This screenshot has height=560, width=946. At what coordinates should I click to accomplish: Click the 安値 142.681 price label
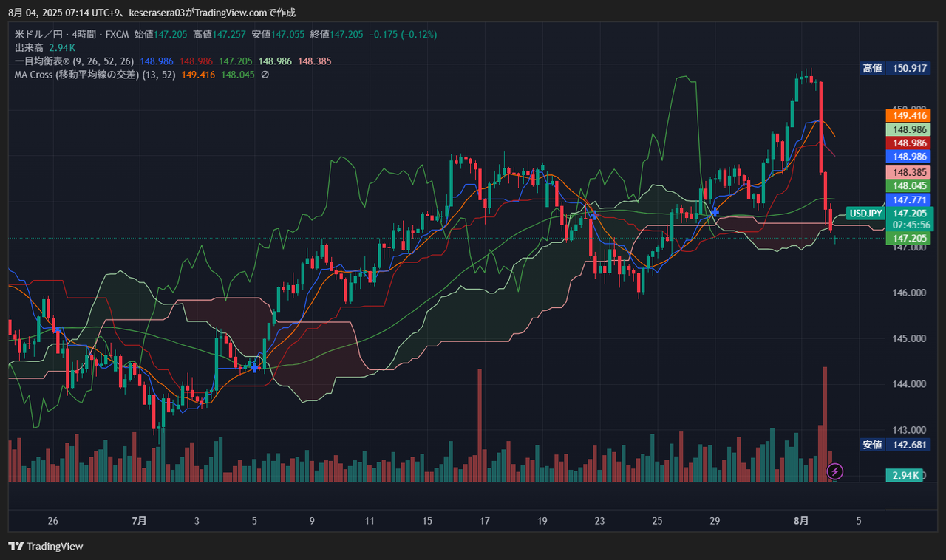click(x=894, y=445)
